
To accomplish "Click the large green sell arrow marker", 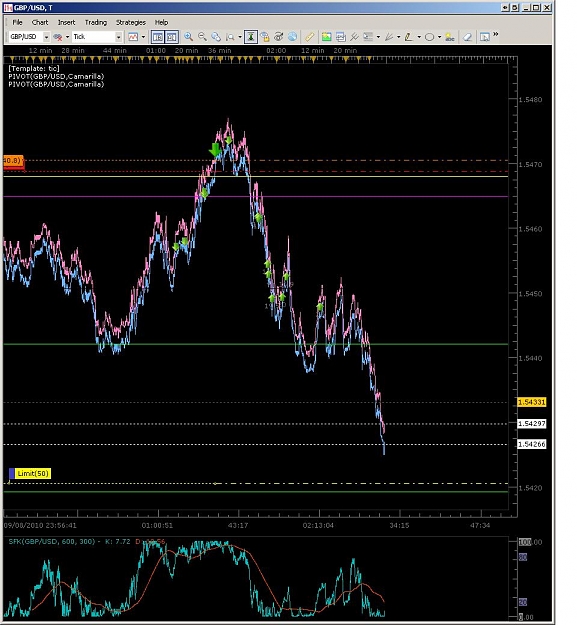I will pos(215,150).
